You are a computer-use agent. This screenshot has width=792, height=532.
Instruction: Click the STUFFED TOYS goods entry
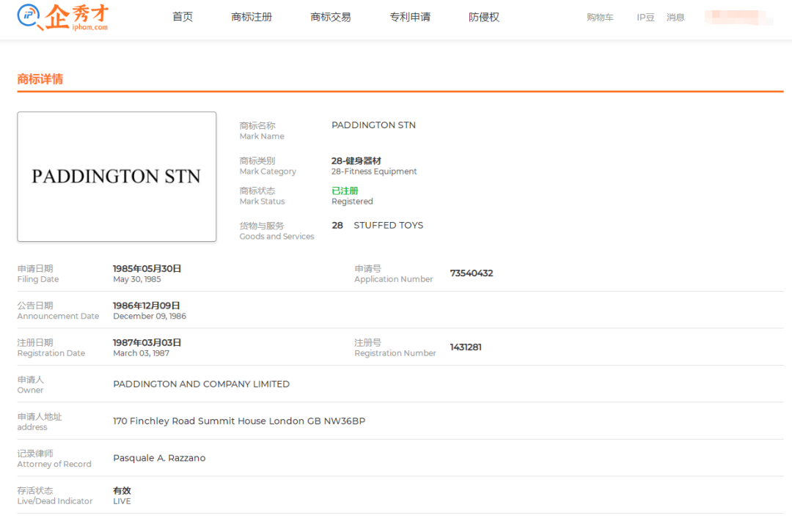tap(389, 226)
